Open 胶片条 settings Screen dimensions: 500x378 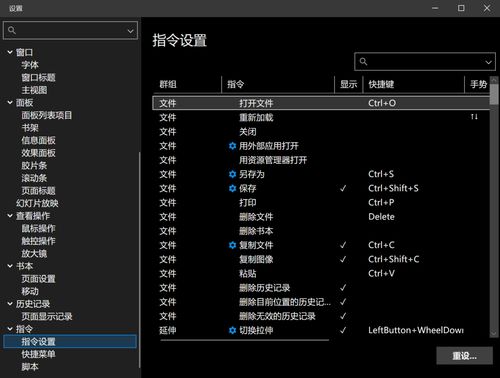point(34,166)
